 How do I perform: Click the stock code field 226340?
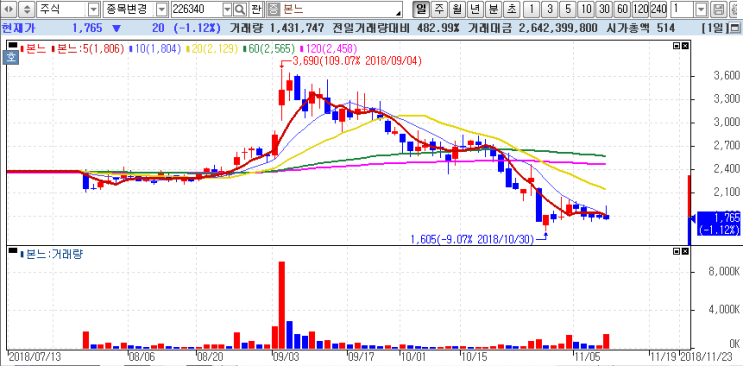tap(196, 9)
